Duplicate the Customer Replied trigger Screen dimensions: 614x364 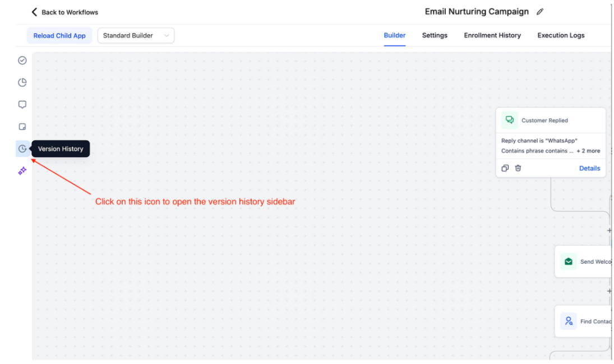505,168
